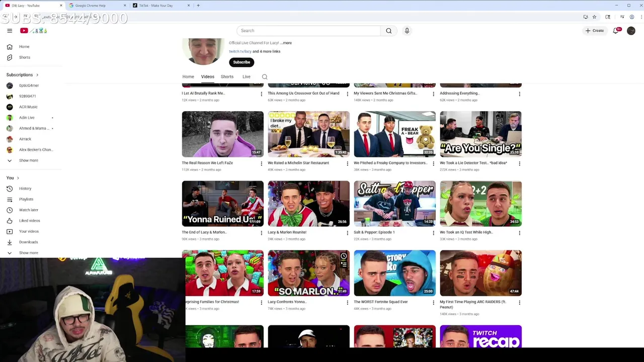The height and width of the screenshot is (362, 644).
Task: Start voice search with microphone icon
Action: [407, 31]
